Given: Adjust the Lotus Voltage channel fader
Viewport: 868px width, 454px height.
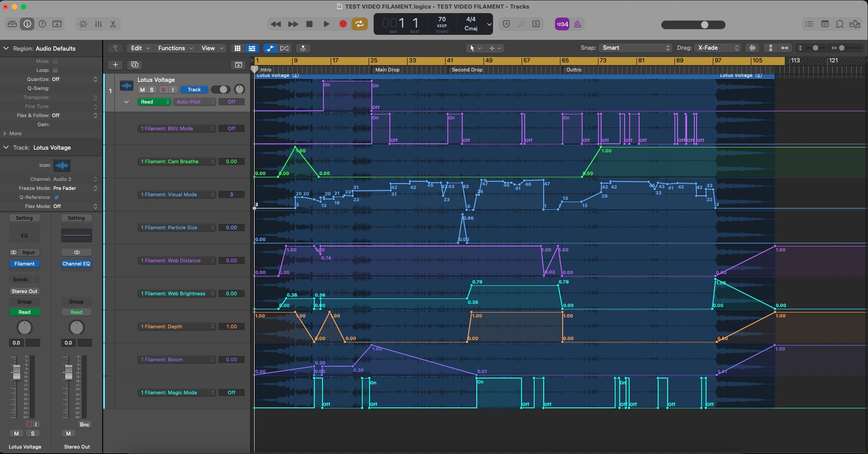Looking at the screenshot, I should click(17, 372).
